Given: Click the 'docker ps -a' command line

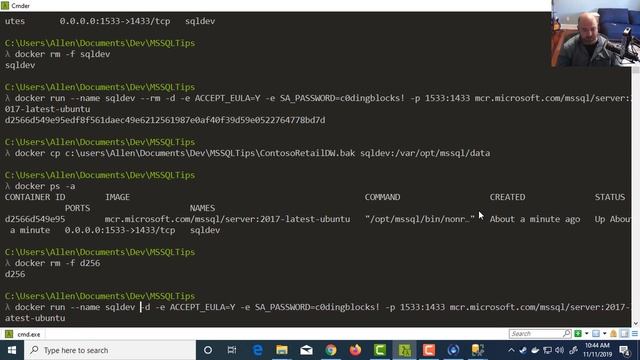Looking at the screenshot, I should point(45,186).
